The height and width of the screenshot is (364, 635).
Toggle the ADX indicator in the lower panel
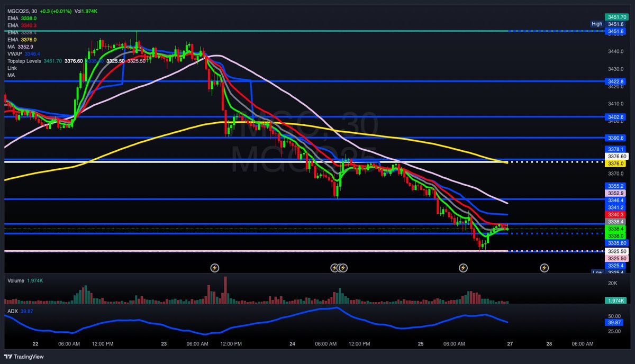click(12, 311)
